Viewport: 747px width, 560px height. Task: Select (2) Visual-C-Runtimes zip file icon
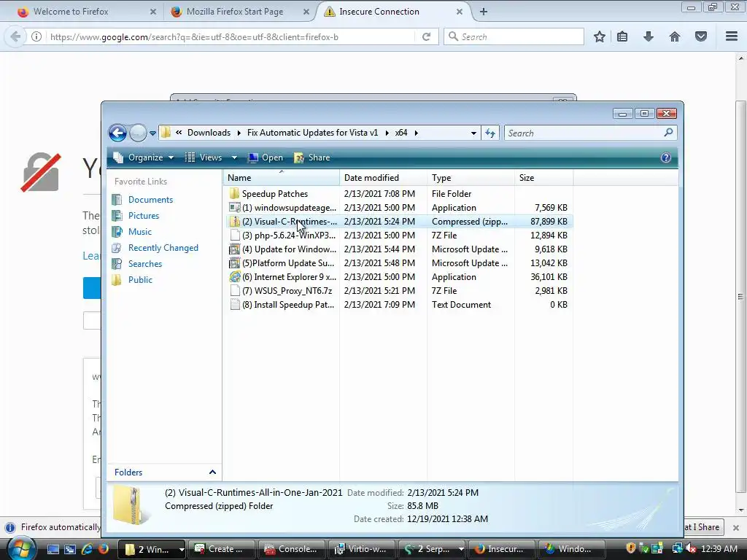(234, 222)
